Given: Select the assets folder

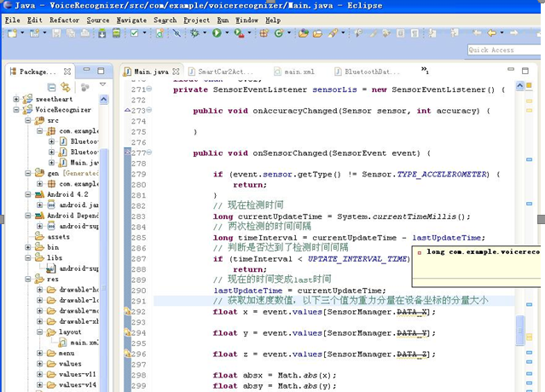Looking at the screenshot, I should pos(53,237).
